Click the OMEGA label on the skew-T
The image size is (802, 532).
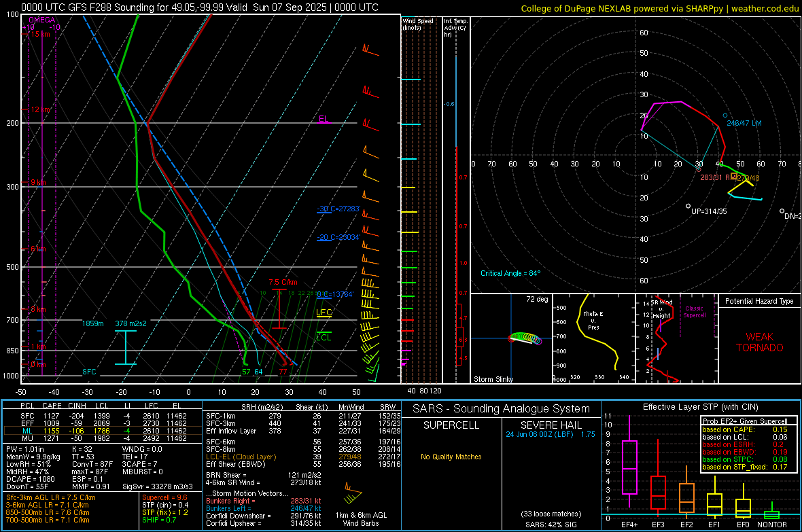[42, 20]
